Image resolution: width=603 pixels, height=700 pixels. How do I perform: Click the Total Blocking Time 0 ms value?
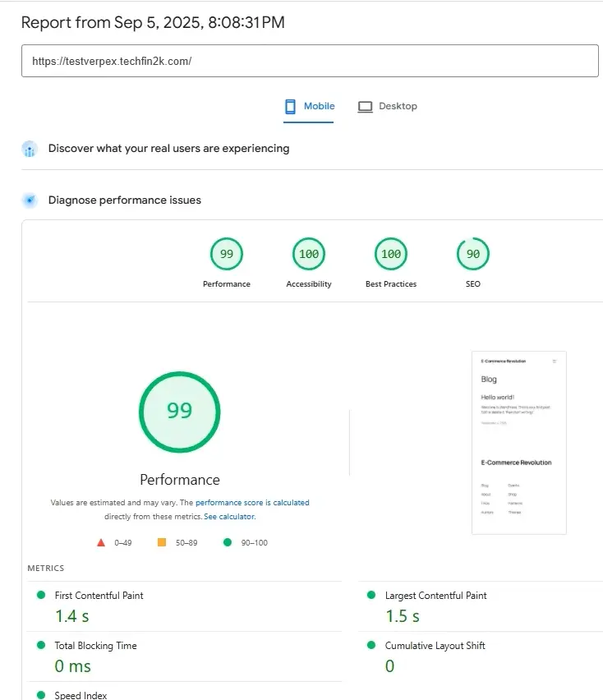point(72,666)
